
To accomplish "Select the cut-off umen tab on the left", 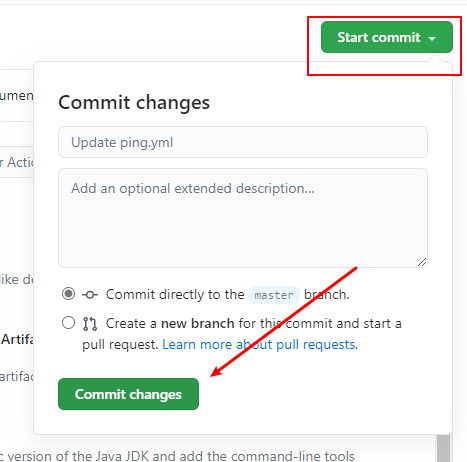I will click(17, 96).
